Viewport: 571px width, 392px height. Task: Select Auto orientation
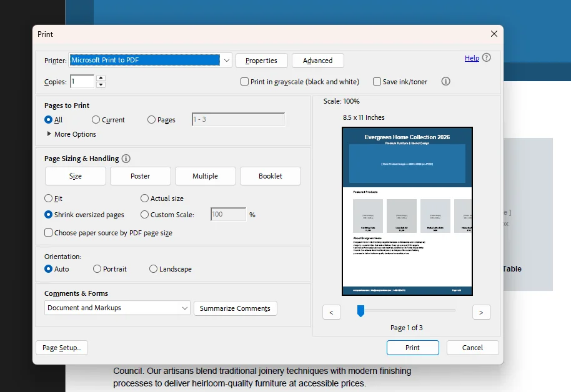click(x=48, y=269)
